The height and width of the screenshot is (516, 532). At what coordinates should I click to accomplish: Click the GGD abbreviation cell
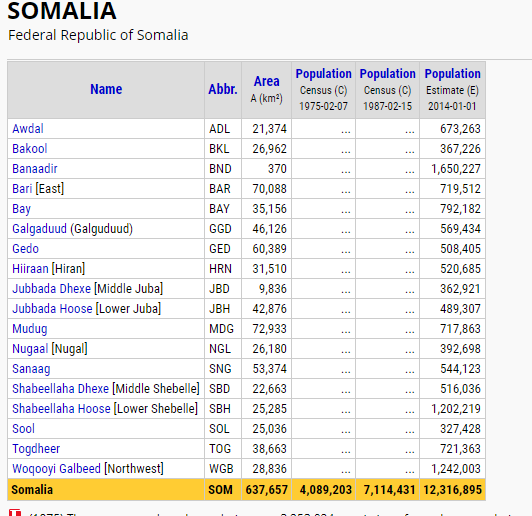click(x=220, y=229)
